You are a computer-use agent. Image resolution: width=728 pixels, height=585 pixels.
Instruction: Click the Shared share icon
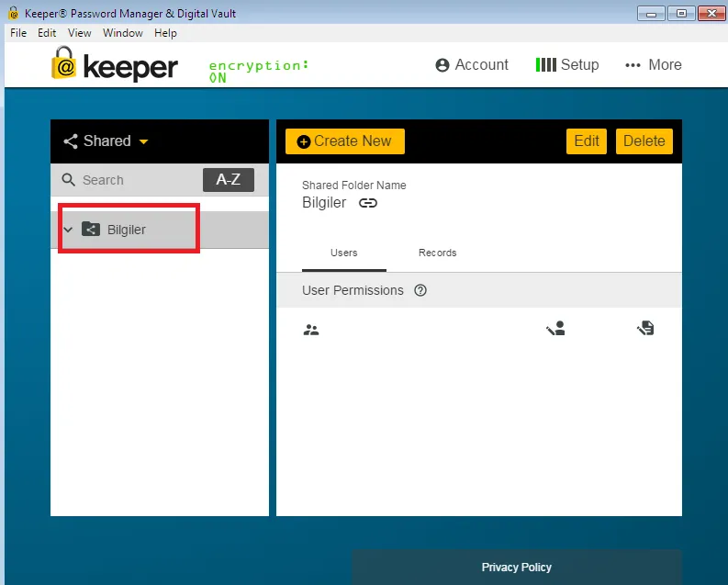[x=71, y=141]
